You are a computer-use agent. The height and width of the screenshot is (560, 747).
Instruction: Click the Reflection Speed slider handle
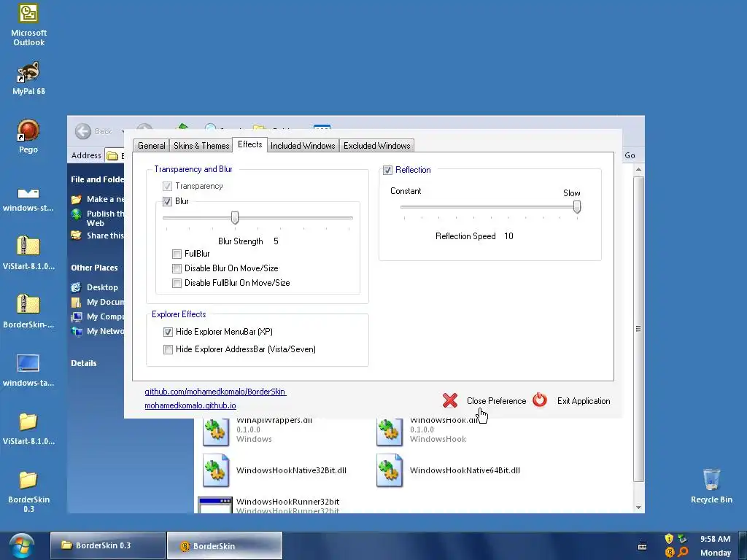tap(577, 207)
